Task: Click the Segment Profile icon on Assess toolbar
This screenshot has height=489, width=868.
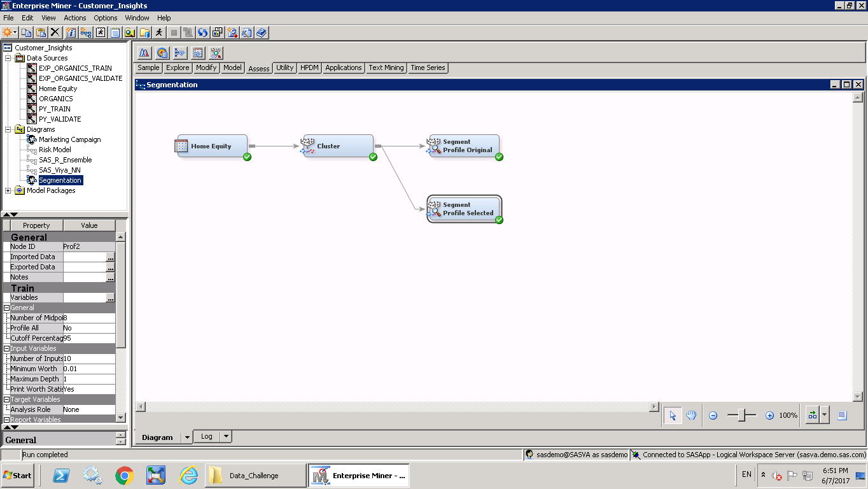Action: pyautogui.click(x=215, y=53)
